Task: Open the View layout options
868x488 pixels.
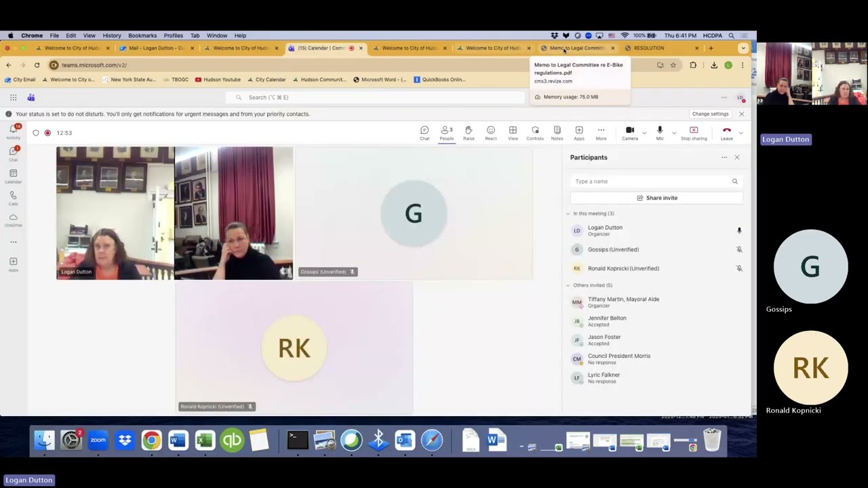Action: [513, 133]
